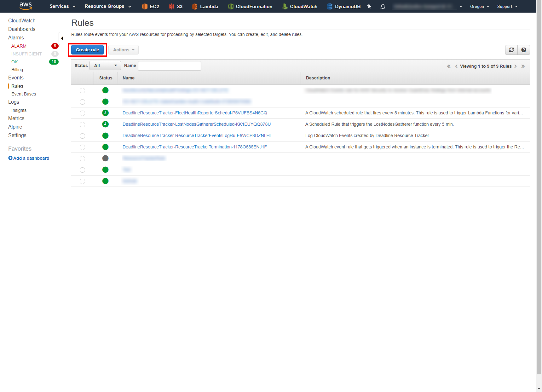Click the pin shortcut icon in navbar

tap(369, 6)
